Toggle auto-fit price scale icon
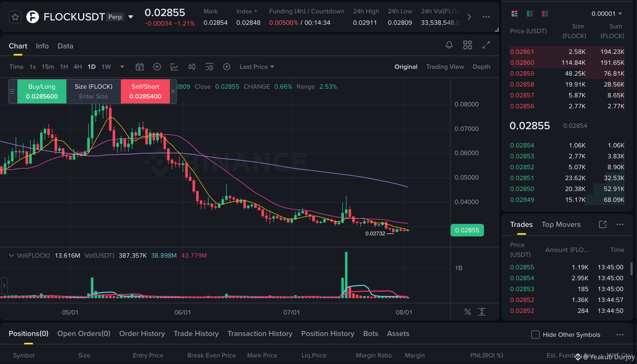The height and width of the screenshot is (364, 637). tap(482, 312)
